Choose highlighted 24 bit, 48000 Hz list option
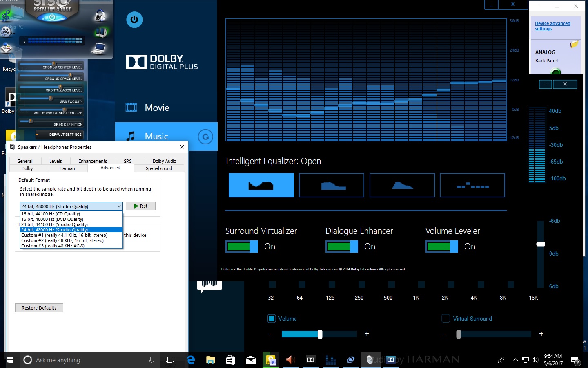 (x=71, y=230)
